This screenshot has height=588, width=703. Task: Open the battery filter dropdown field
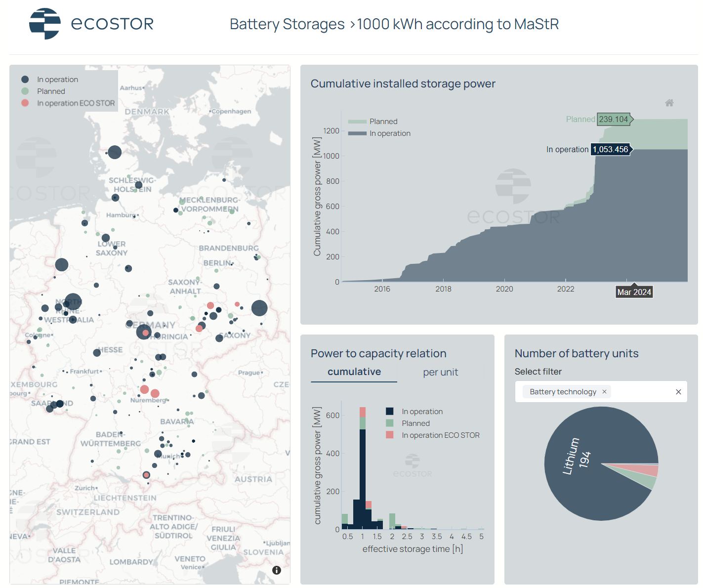642,392
